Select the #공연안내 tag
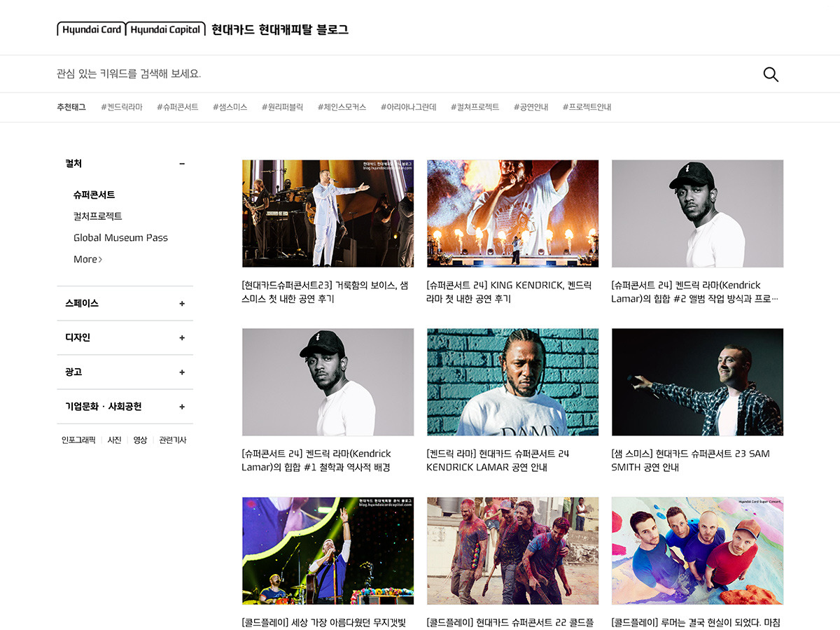This screenshot has width=840, height=630. 531,107
